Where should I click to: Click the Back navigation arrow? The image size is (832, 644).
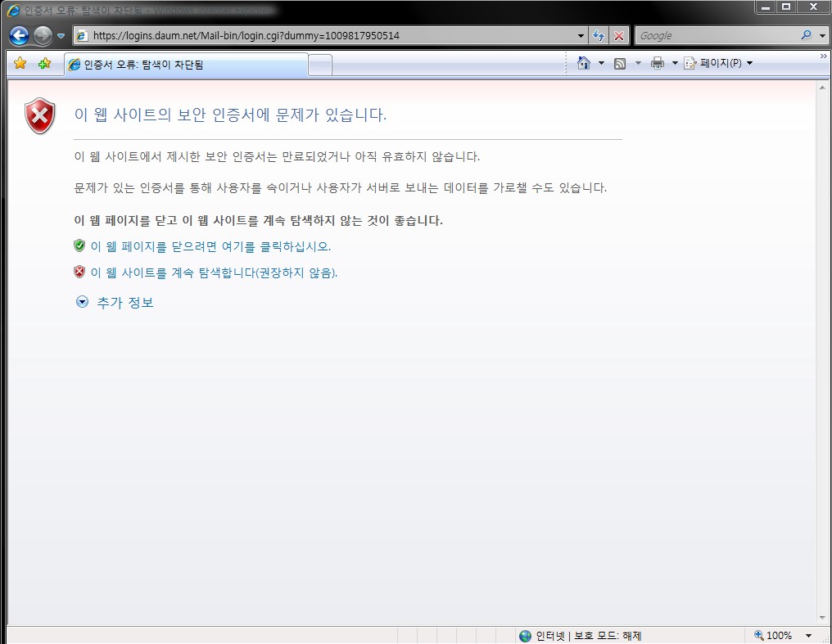(19, 35)
